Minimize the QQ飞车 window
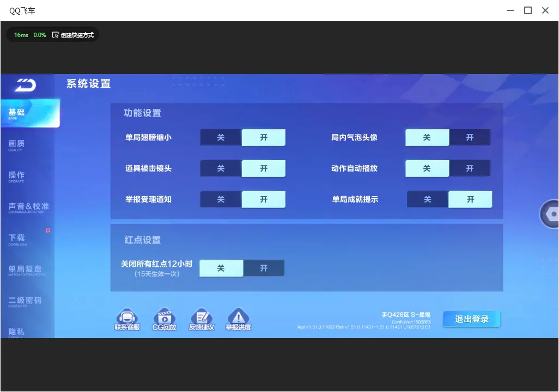Screen dimensions: 559x392 511,11
